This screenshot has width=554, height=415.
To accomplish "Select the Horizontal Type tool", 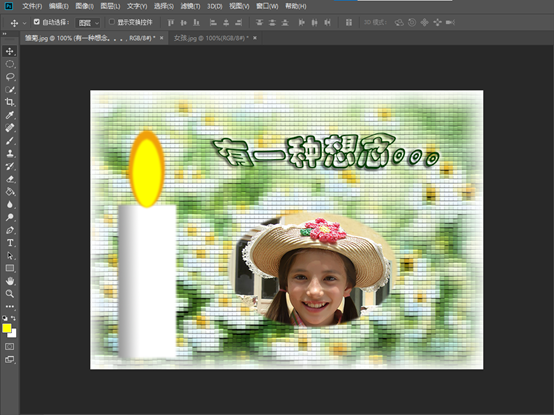I will pos(10,243).
